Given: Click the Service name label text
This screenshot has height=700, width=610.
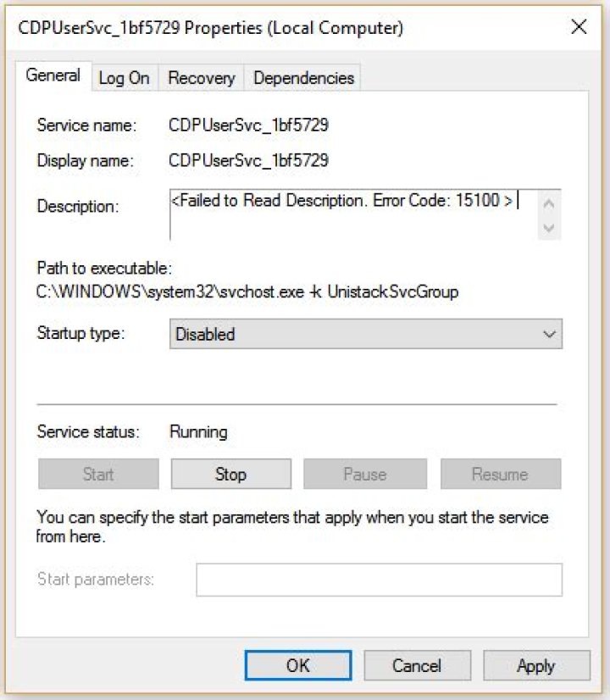Looking at the screenshot, I should coord(85,125).
